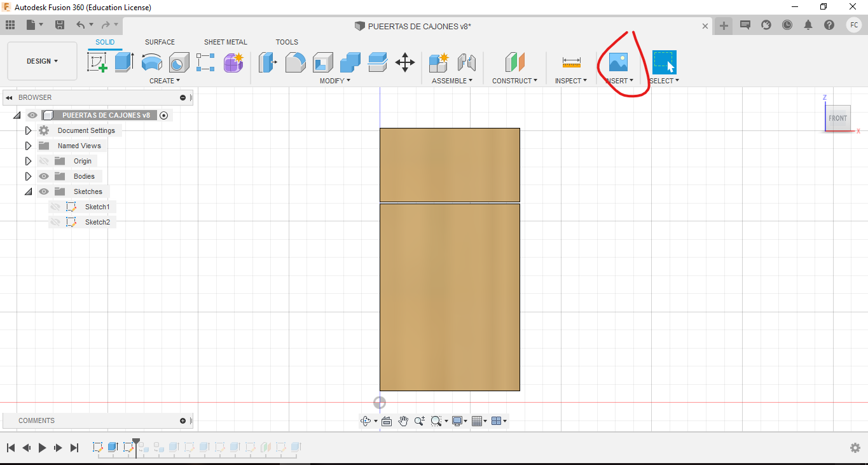Click the Look At camera icon
Viewport: 868px width, 465px height.
(387, 421)
